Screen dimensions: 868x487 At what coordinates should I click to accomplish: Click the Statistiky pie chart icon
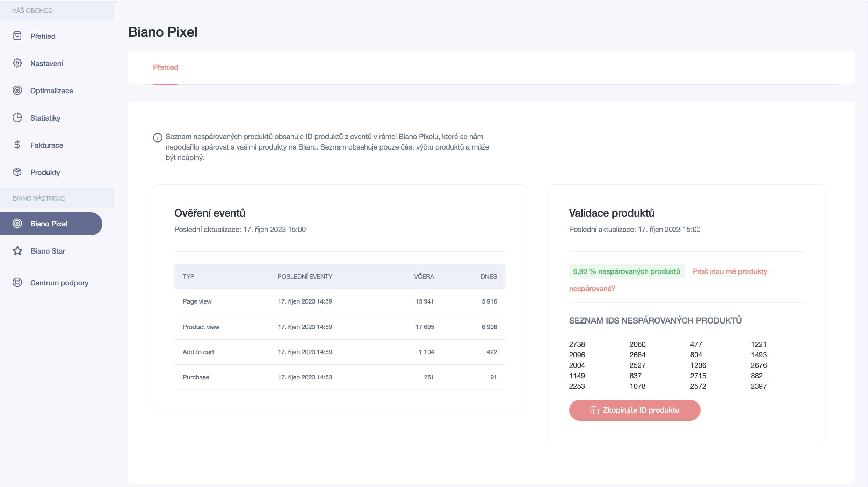(17, 118)
